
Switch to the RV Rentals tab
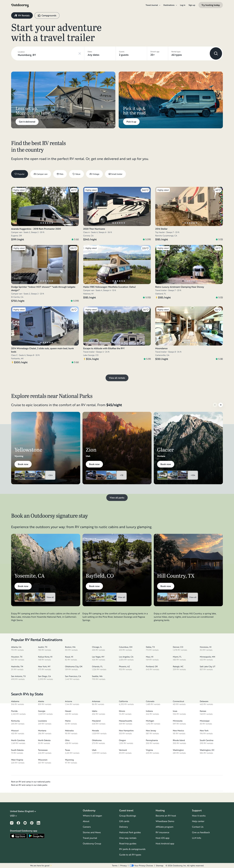tap(22, 15)
